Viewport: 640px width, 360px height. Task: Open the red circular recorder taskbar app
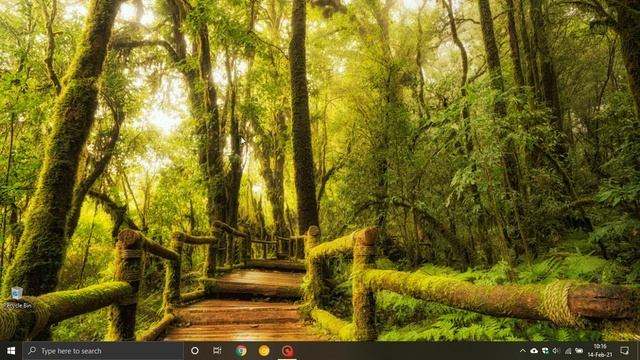(287, 351)
